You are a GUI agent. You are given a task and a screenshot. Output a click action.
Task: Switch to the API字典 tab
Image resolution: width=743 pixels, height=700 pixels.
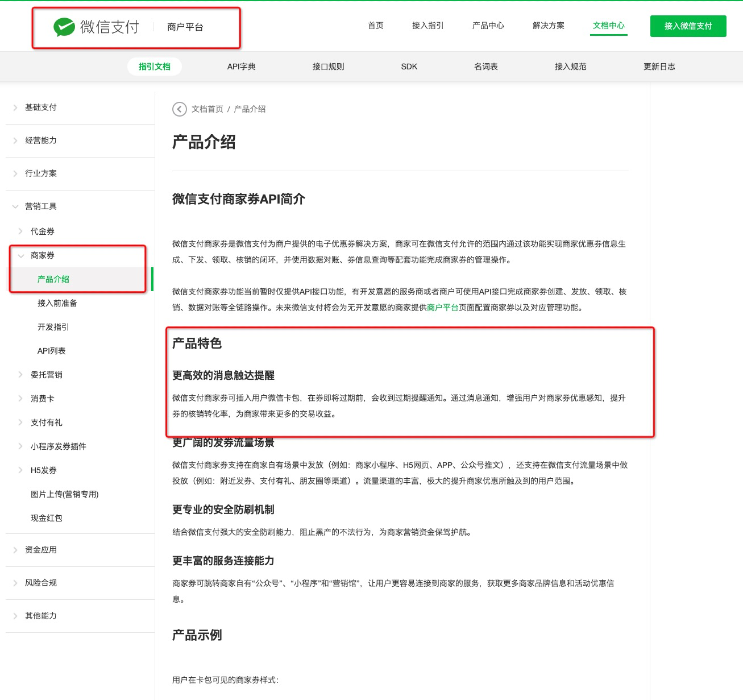[x=242, y=67]
